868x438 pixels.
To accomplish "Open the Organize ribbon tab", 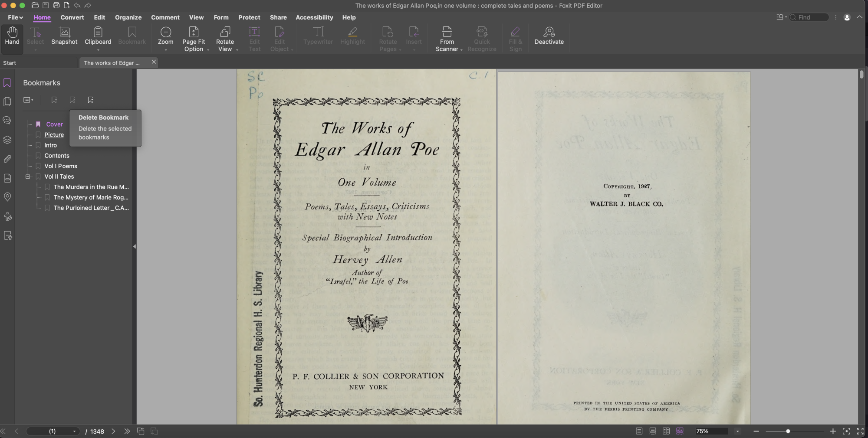I will 128,17.
